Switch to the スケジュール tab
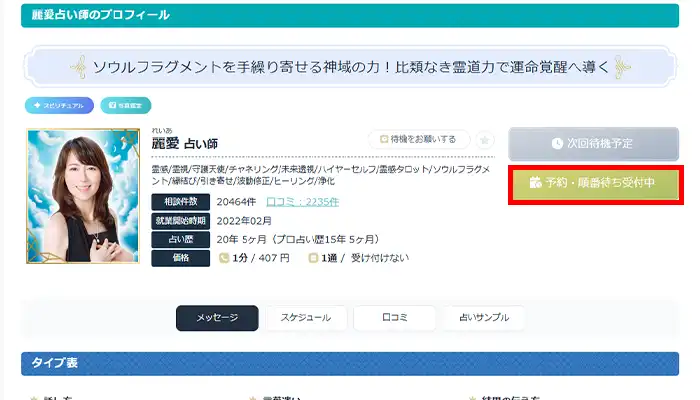The image size is (700, 400). coord(305,318)
